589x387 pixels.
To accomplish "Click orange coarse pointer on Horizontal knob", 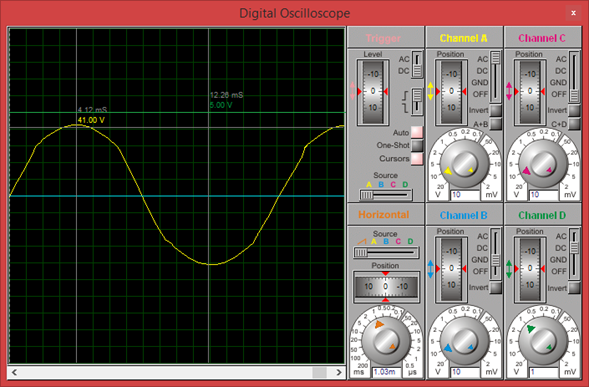I will pyautogui.click(x=379, y=324).
